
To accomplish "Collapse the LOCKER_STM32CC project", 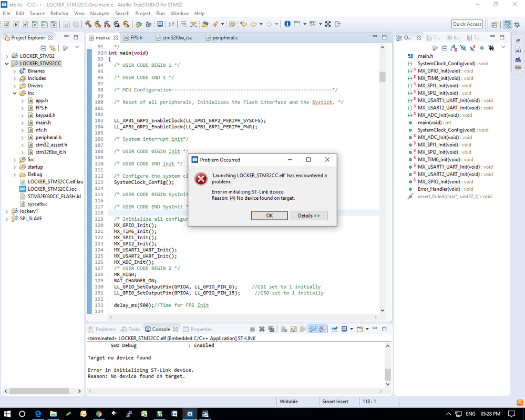I will point(7,63).
